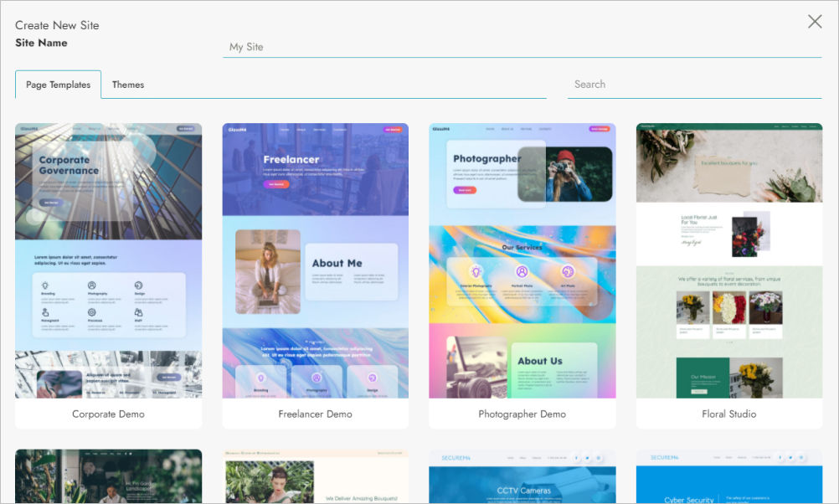Click the Our Services section in Photographer preview
The height and width of the screenshot is (504, 839).
point(522,248)
